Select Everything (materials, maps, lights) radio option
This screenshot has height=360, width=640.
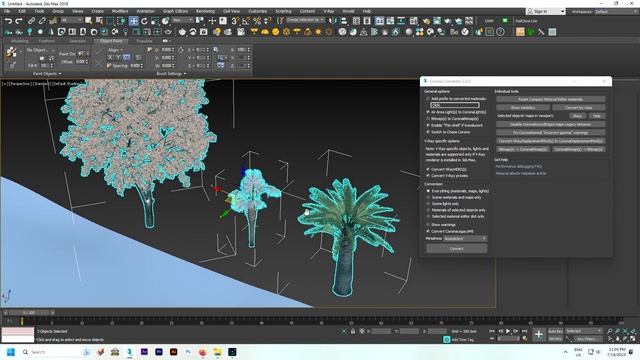coord(428,191)
